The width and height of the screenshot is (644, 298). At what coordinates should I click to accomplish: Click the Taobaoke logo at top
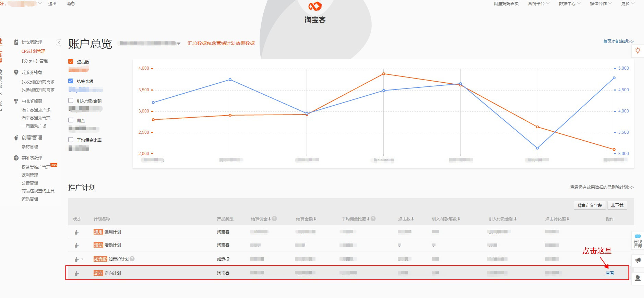tap(315, 12)
